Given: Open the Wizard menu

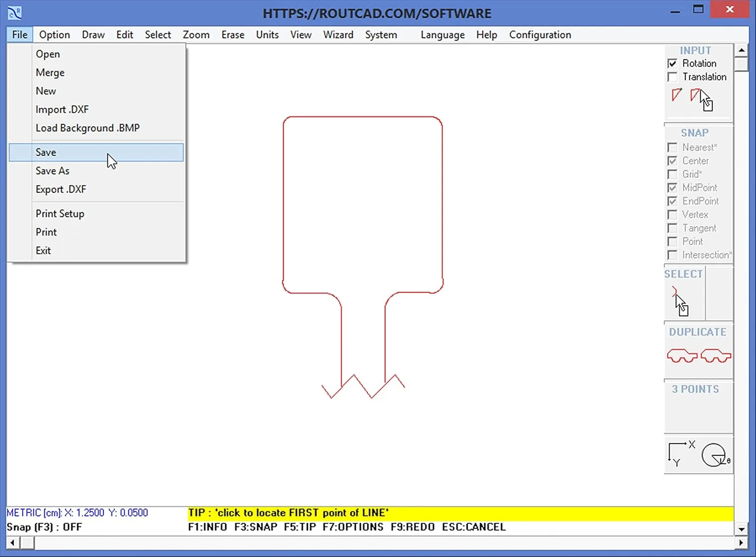Looking at the screenshot, I should point(338,35).
